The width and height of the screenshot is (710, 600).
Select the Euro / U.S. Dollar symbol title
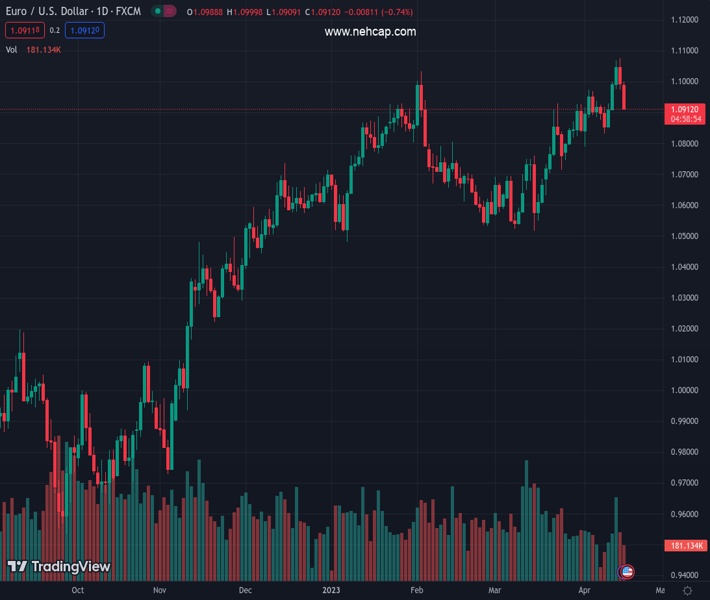(x=72, y=11)
